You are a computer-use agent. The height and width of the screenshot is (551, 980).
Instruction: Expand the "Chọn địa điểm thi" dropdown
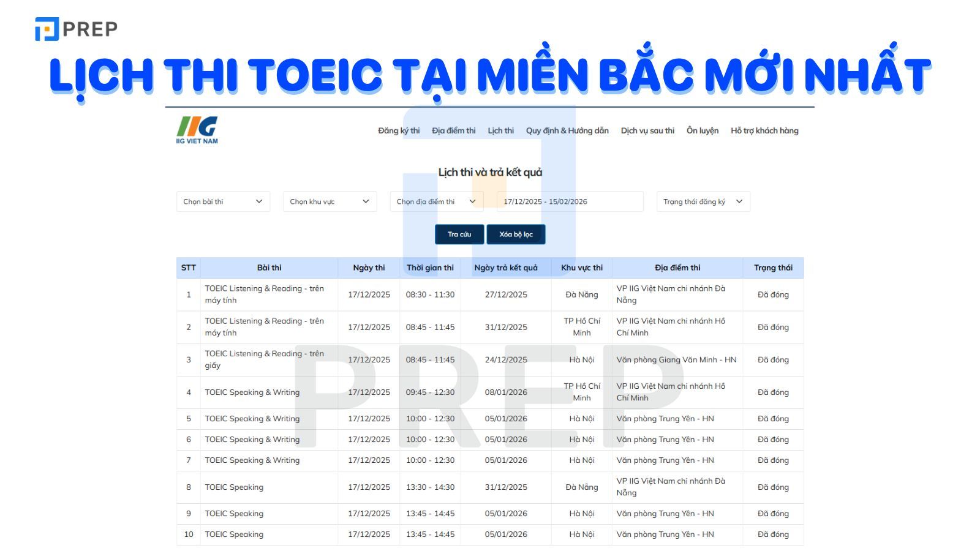[x=435, y=201]
